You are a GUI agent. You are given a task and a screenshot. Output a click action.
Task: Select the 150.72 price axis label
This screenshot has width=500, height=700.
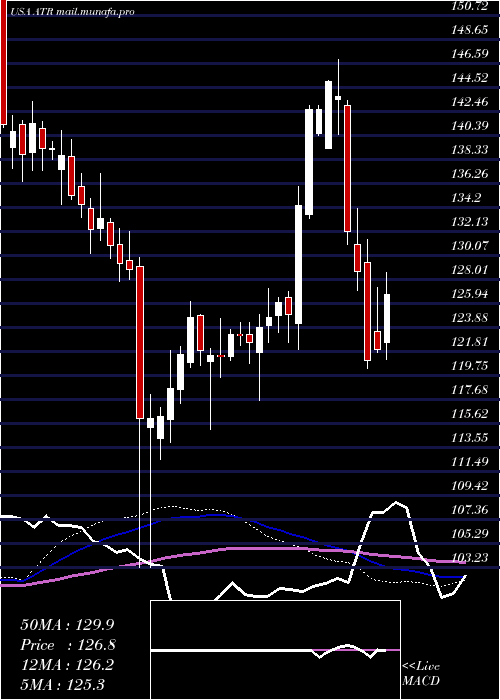pos(470,6)
